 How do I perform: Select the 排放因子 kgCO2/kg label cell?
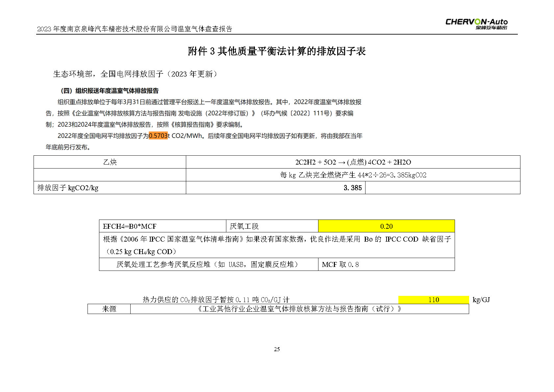click(110, 188)
